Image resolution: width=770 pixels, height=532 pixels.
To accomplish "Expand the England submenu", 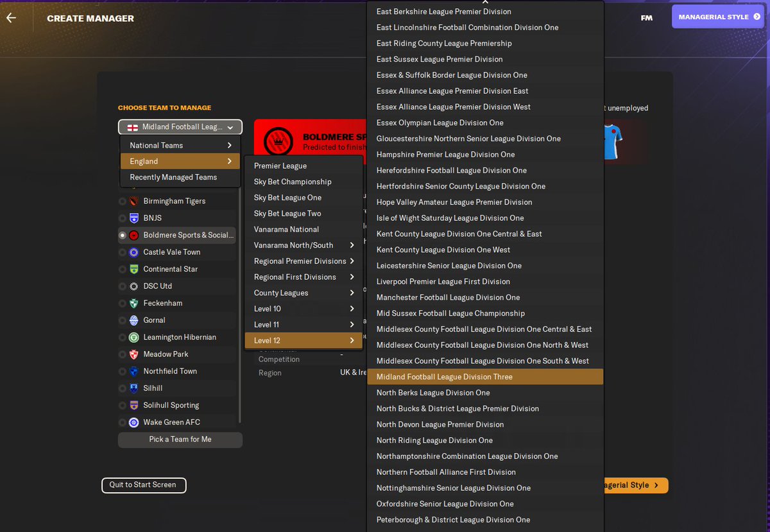I will pyautogui.click(x=180, y=161).
